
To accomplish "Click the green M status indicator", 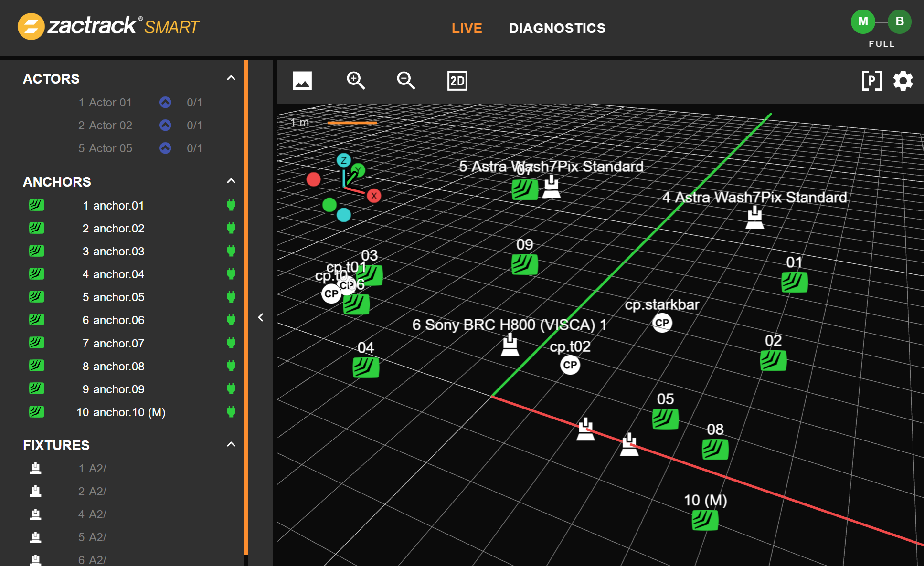I will click(862, 21).
